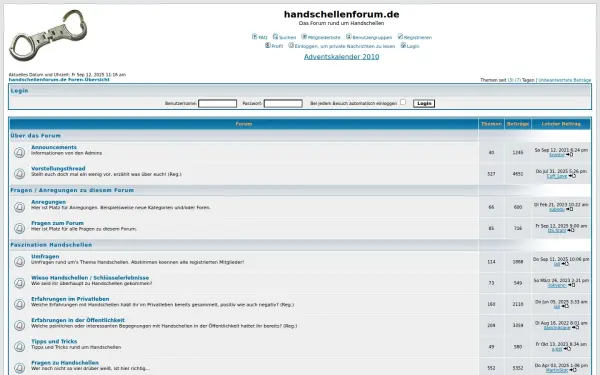Click the handcuffs logo image
Screen dimensions: 600x375
click(x=48, y=36)
